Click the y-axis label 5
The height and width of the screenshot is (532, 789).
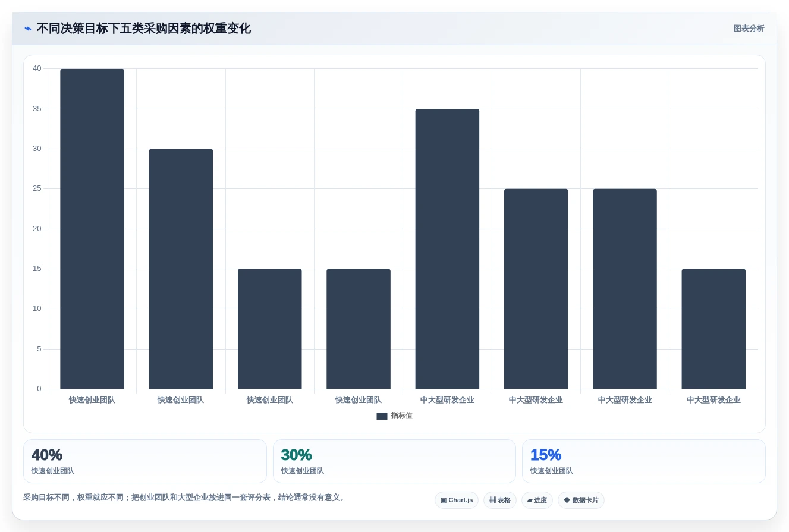click(x=39, y=349)
